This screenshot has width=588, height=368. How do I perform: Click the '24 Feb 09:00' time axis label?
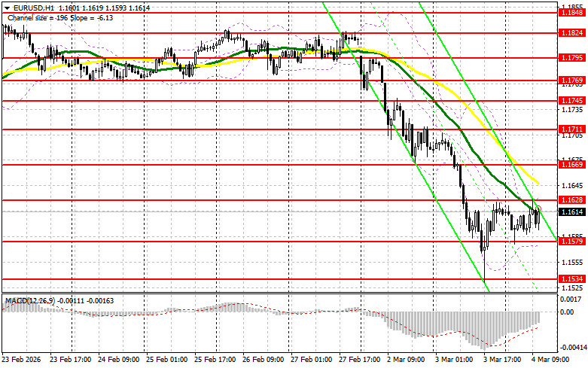click(x=118, y=360)
